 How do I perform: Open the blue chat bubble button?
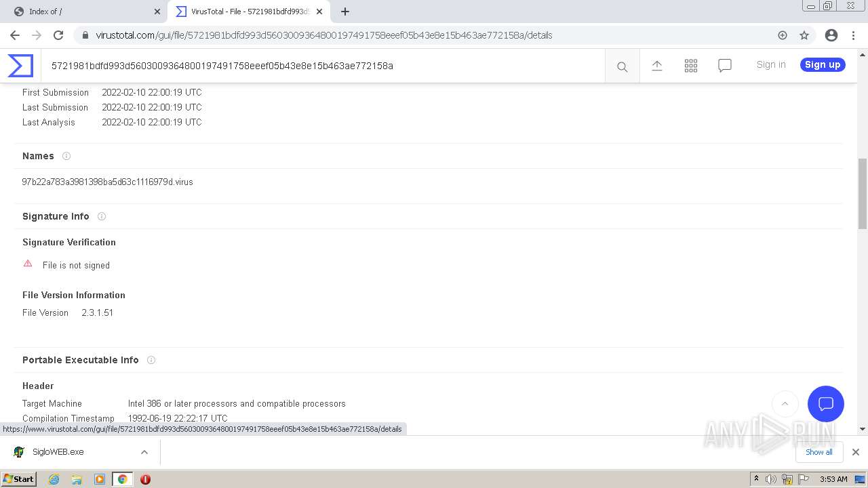click(x=826, y=404)
